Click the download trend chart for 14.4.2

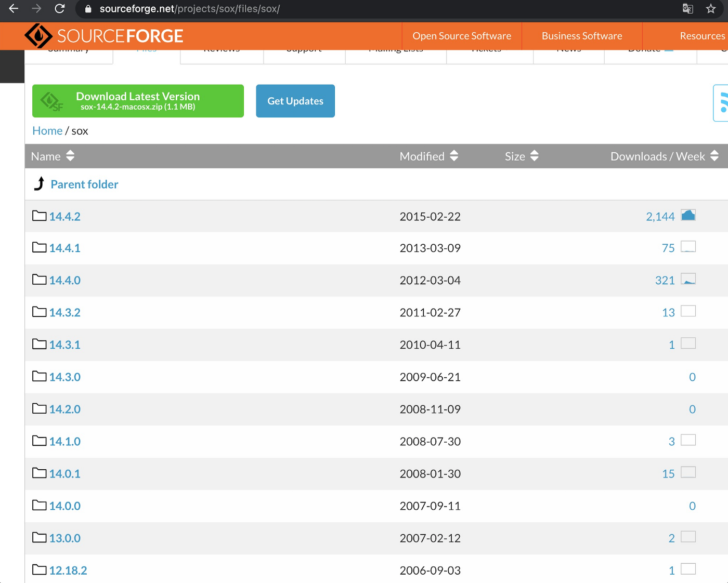[688, 215]
